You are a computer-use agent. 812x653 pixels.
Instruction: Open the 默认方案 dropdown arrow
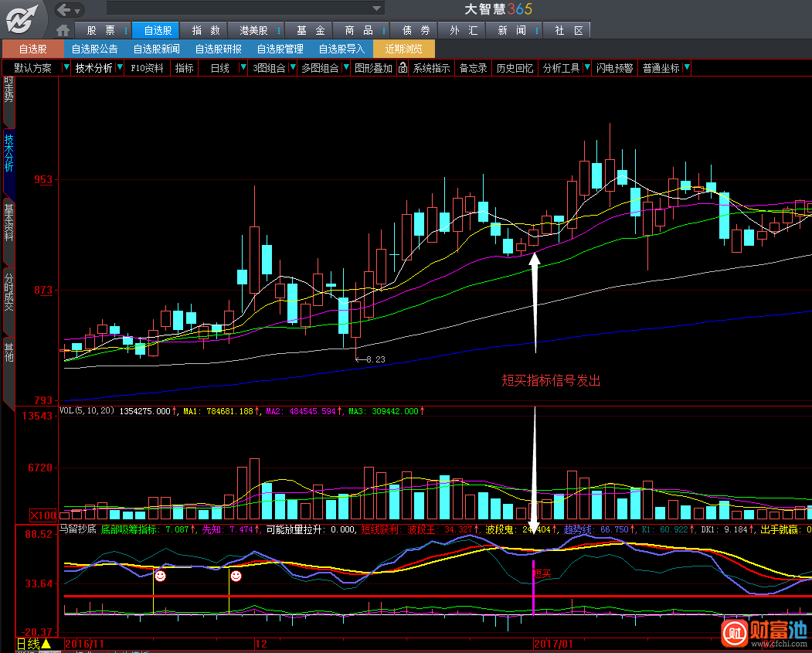(66, 67)
